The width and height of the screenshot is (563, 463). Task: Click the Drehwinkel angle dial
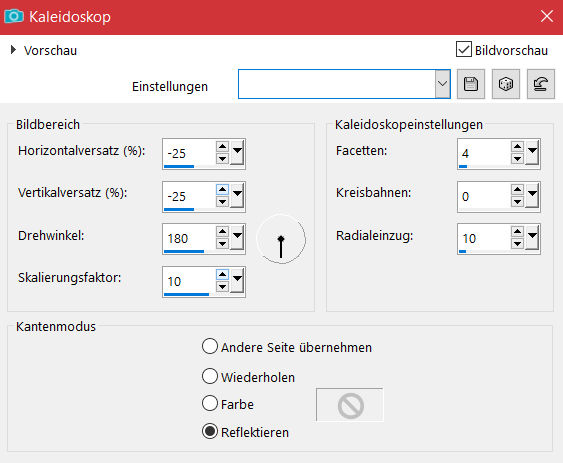click(x=281, y=239)
